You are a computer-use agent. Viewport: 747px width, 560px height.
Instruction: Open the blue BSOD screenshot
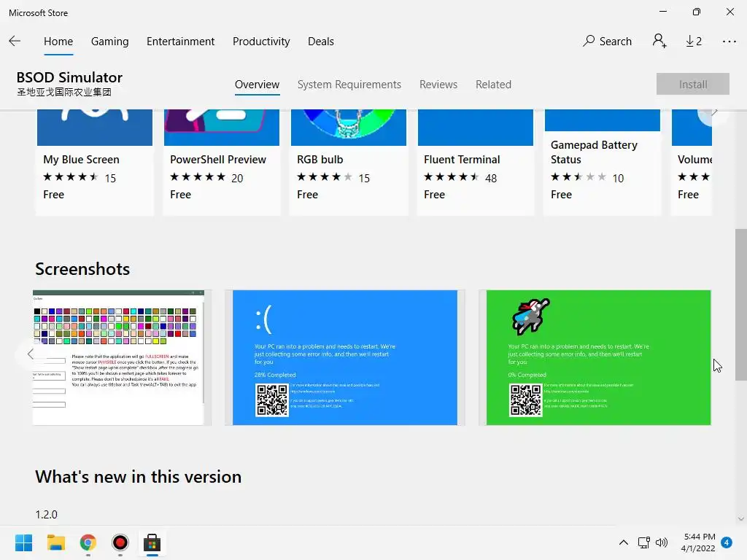pos(345,357)
